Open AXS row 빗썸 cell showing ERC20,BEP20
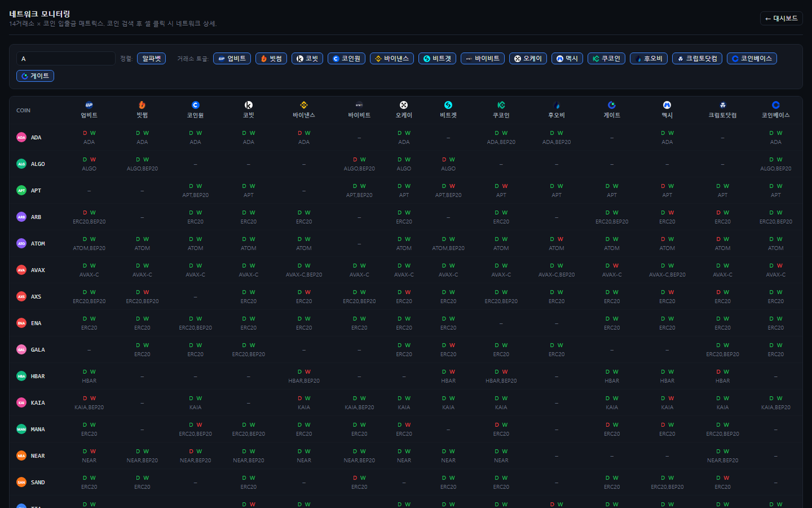This screenshot has height=508, width=812. pyautogui.click(x=142, y=297)
